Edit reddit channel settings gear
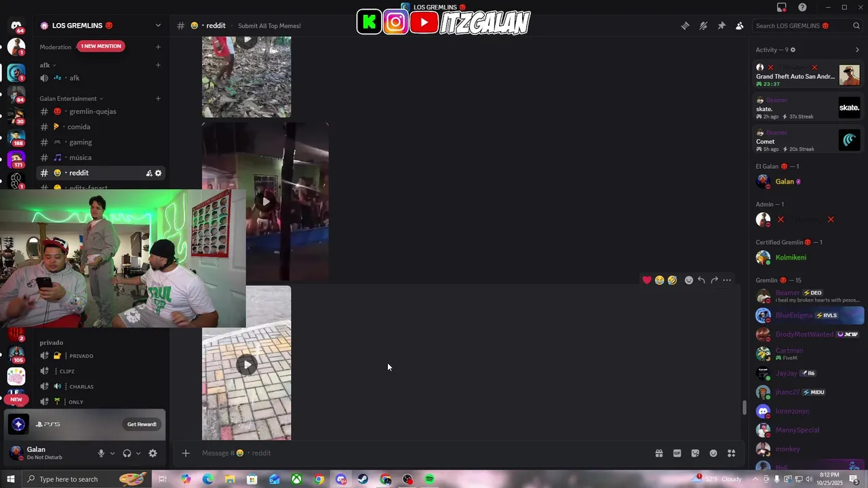 point(158,173)
